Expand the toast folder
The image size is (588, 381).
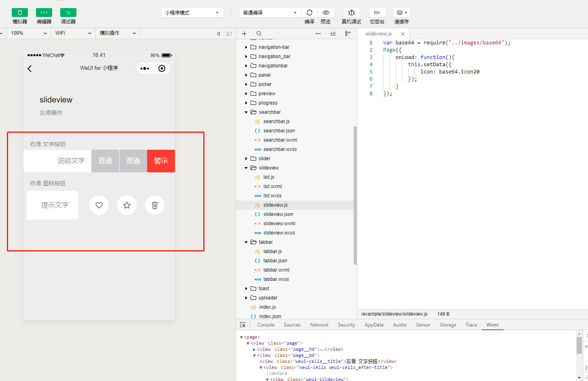246,289
